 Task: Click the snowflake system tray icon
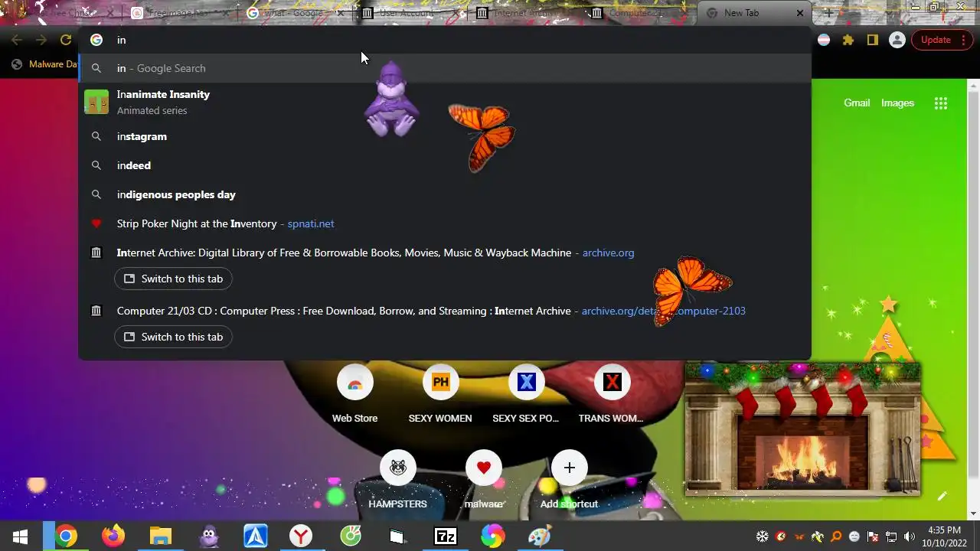click(763, 536)
